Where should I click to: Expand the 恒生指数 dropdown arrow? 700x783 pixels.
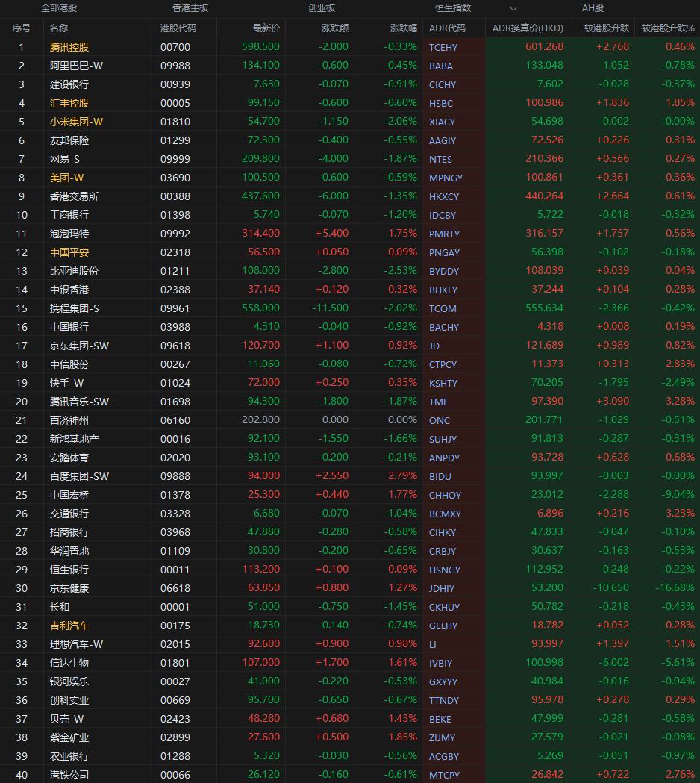(x=513, y=8)
